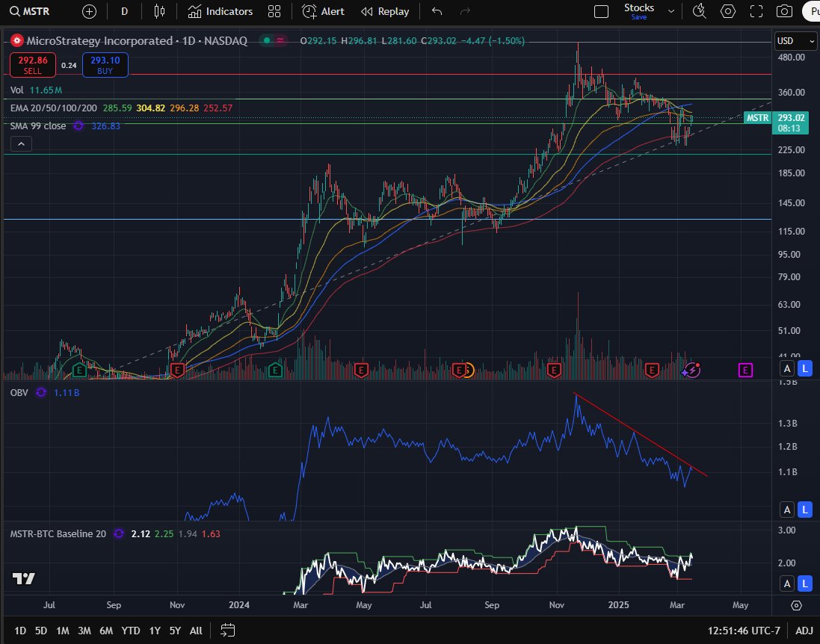The image size is (820, 644).
Task: Click the TradingView logo
Action: [23, 578]
